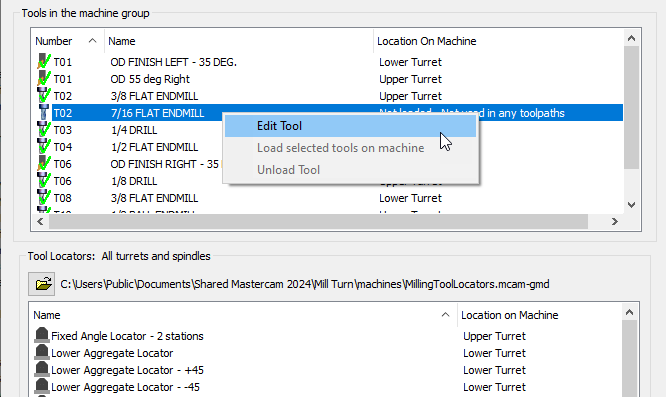Sort tools by Location On Machine header
The height and width of the screenshot is (397, 666).
498,41
